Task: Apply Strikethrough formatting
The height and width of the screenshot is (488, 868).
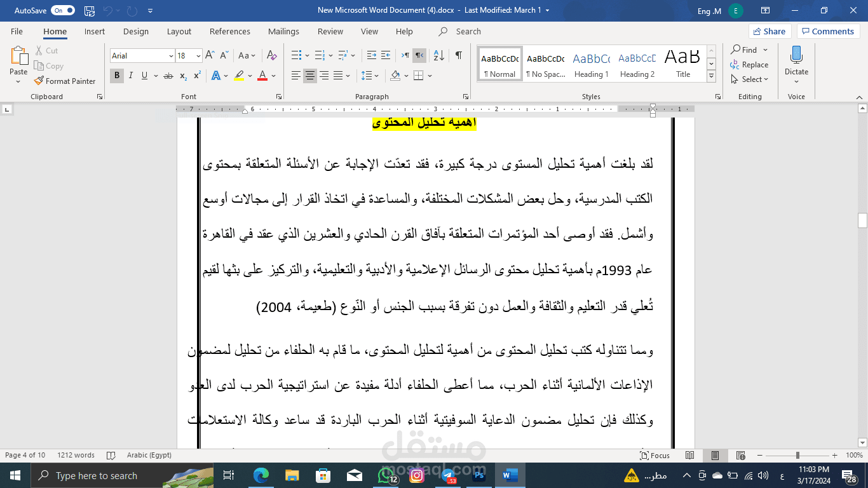Action: [168, 76]
